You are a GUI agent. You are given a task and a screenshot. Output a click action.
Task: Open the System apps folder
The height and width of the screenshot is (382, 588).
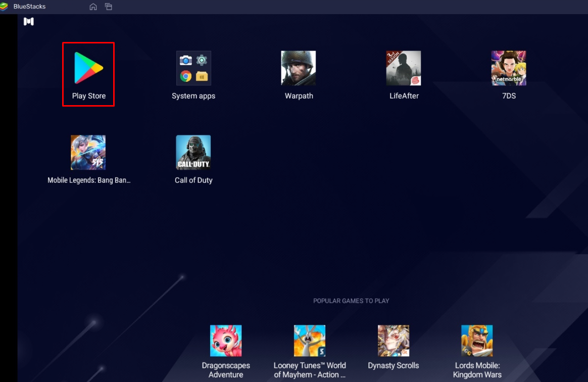point(193,68)
